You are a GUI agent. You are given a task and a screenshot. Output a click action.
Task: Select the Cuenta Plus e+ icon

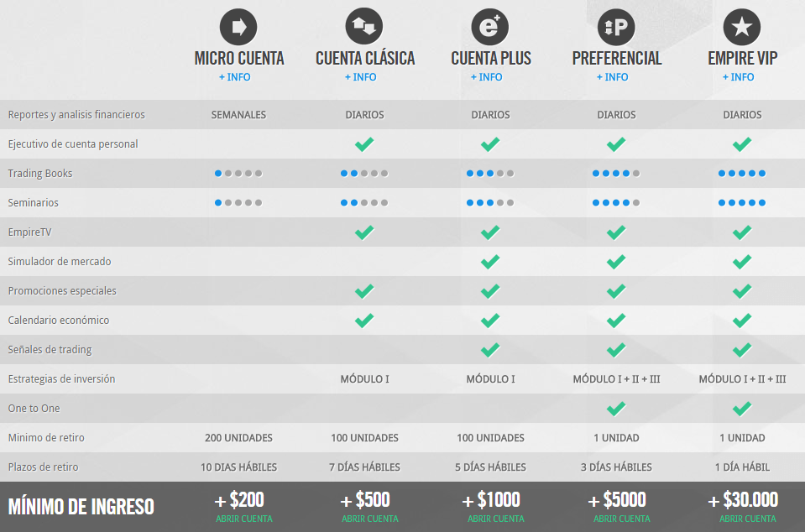(490, 27)
